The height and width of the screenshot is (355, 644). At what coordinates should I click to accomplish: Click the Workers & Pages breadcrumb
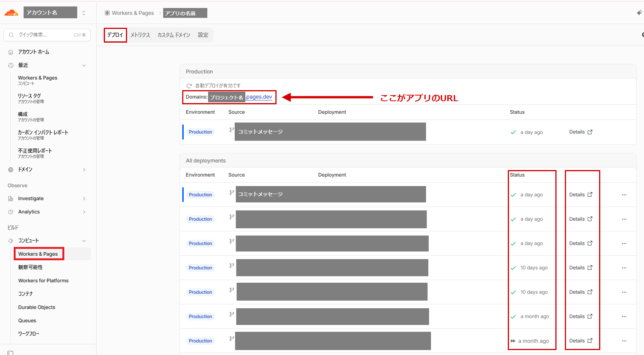click(133, 13)
